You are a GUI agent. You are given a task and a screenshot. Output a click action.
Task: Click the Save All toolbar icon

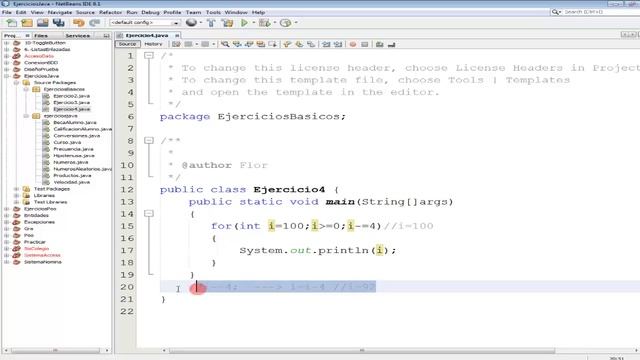point(58,23)
